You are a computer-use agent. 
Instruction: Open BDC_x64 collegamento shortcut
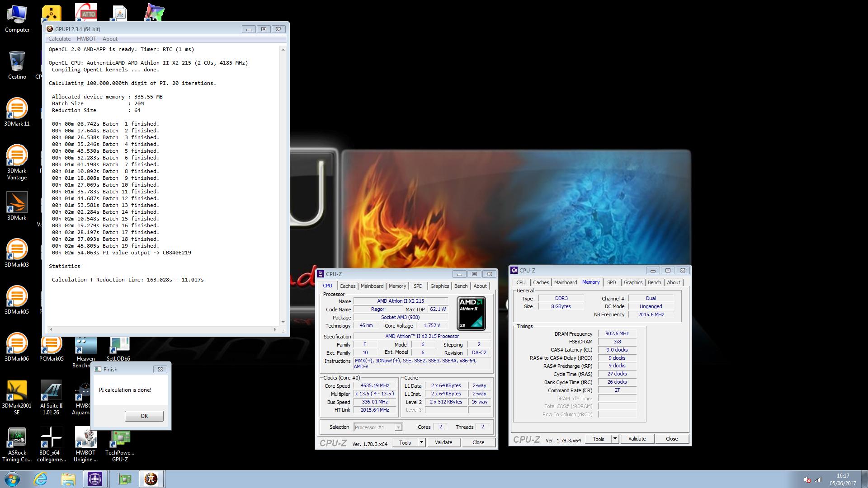[x=51, y=445]
